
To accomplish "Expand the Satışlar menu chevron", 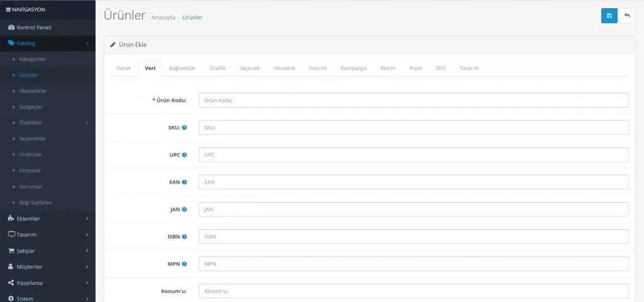I will coord(87,251).
